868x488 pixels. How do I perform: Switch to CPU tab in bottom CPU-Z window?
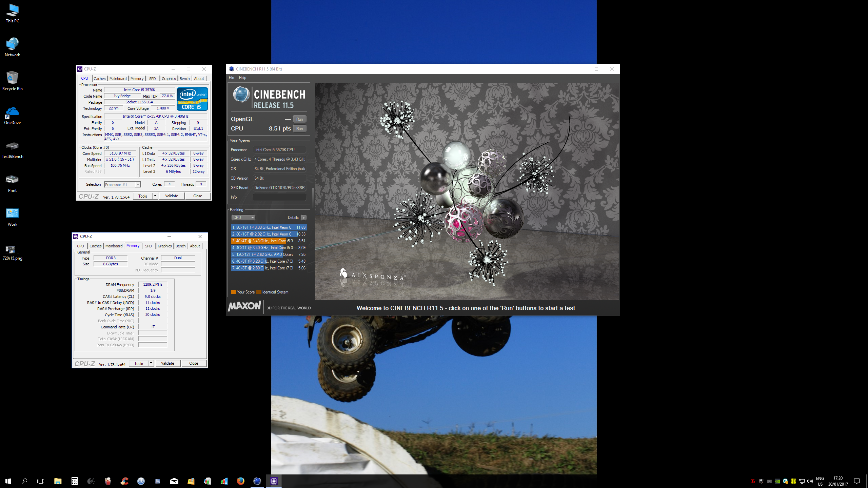80,246
